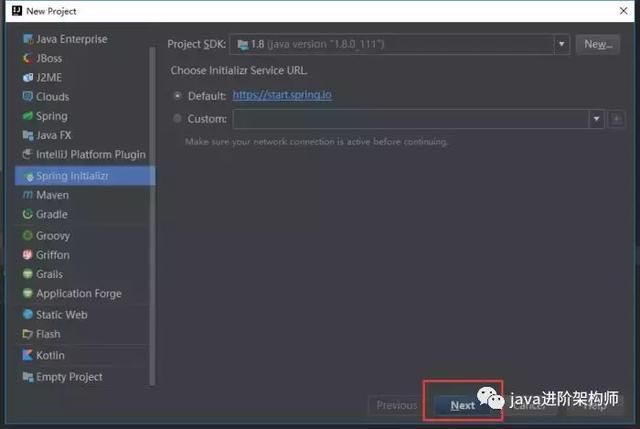This screenshot has width=640, height=429.
Task: Click the IntelliJ logo in title bar
Action: click(17, 11)
